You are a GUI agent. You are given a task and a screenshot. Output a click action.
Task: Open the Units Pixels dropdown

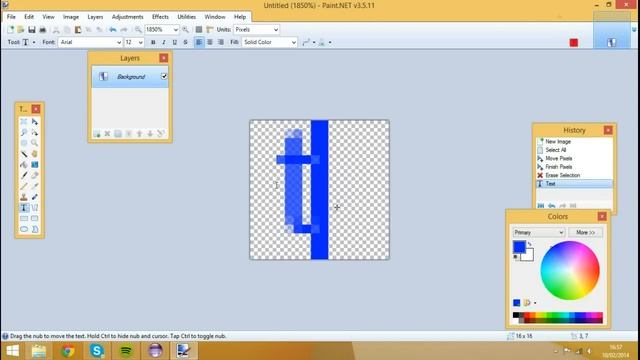point(276,29)
